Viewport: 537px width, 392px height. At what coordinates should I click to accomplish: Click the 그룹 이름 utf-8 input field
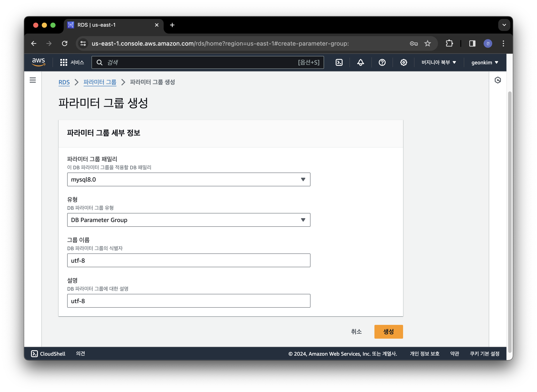(189, 260)
